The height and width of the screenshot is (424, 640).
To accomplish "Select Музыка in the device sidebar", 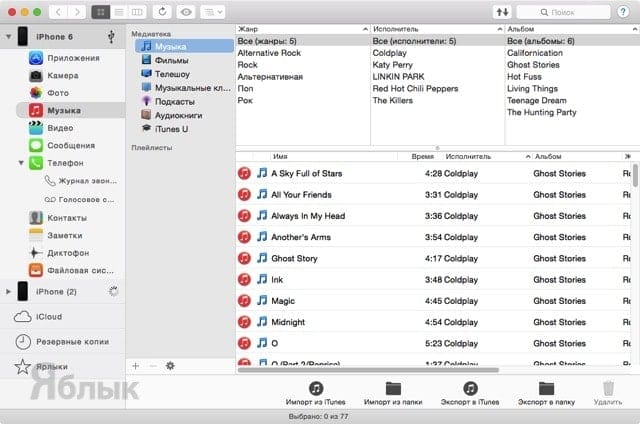I will [x=70, y=110].
